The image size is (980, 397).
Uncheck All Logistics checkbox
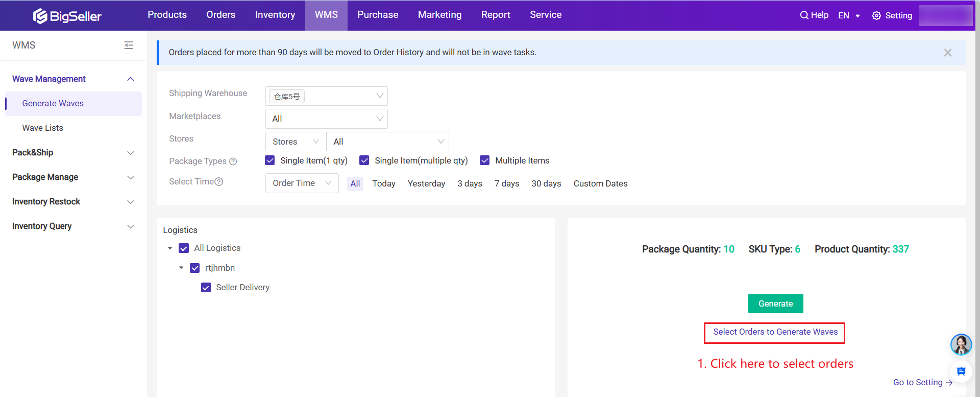pos(184,248)
